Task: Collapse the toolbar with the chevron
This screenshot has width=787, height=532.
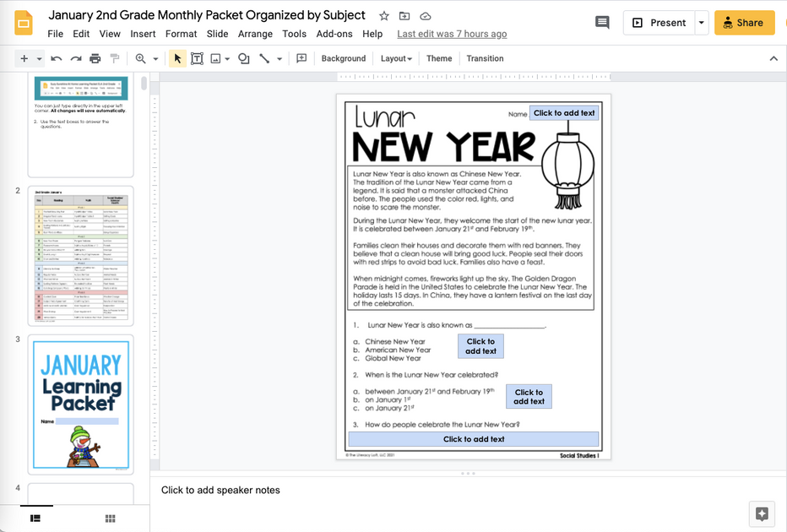Action: click(x=773, y=58)
